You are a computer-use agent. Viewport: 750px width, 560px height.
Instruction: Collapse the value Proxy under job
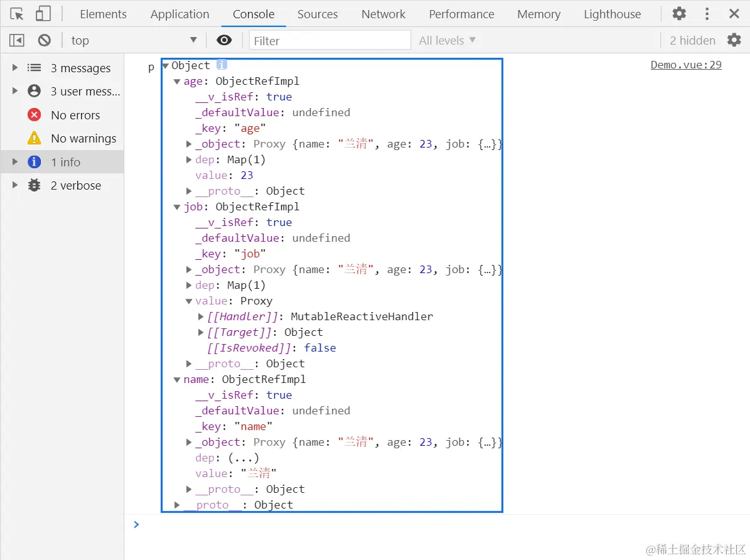[189, 301]
